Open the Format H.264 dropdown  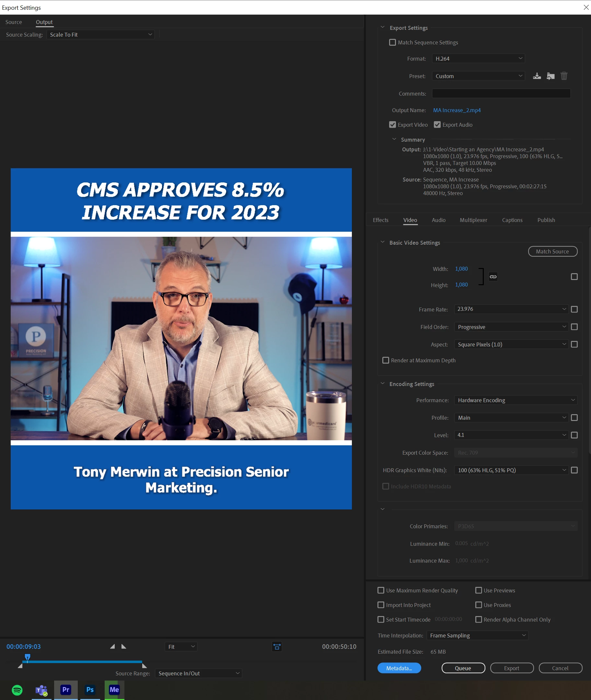[478, 59]
